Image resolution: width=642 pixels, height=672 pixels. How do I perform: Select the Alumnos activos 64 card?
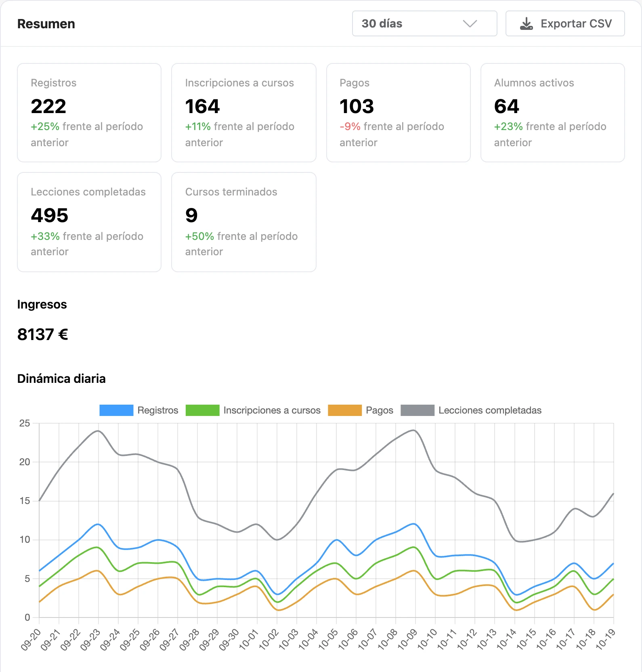coord(553,113)
